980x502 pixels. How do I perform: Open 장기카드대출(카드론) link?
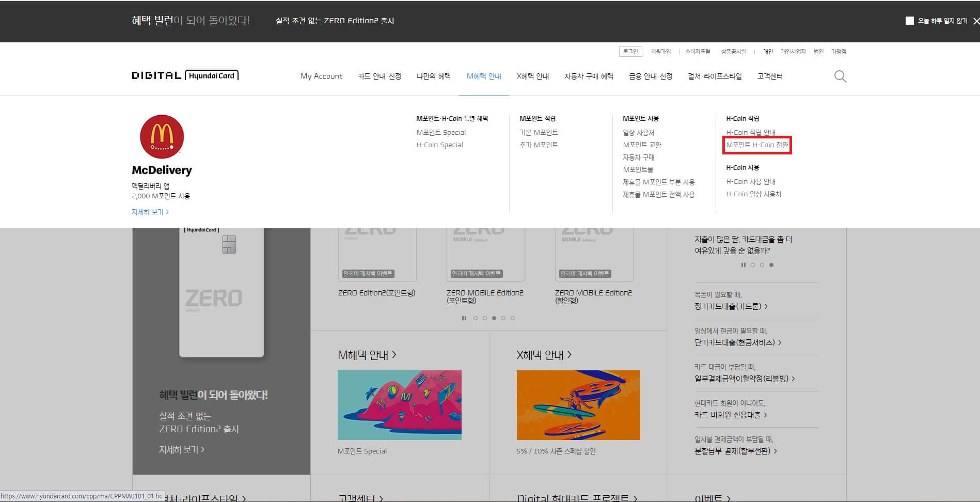point(731,306)
